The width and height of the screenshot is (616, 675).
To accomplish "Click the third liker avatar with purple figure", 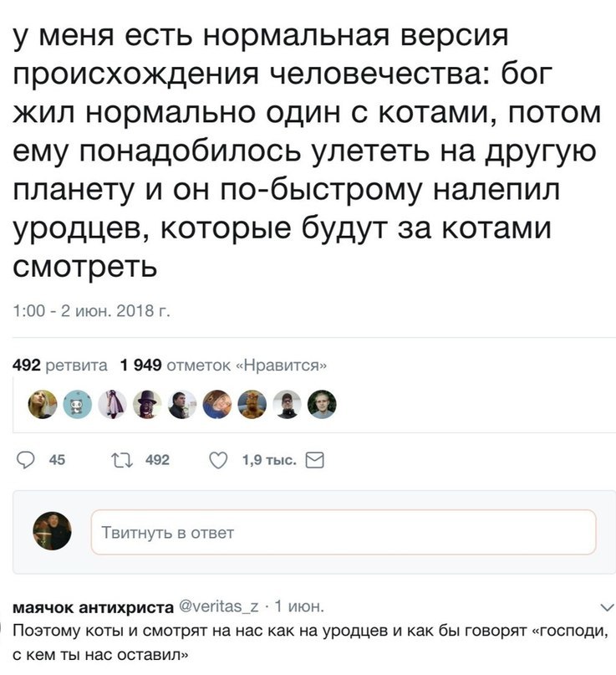I will click(113, 404).
